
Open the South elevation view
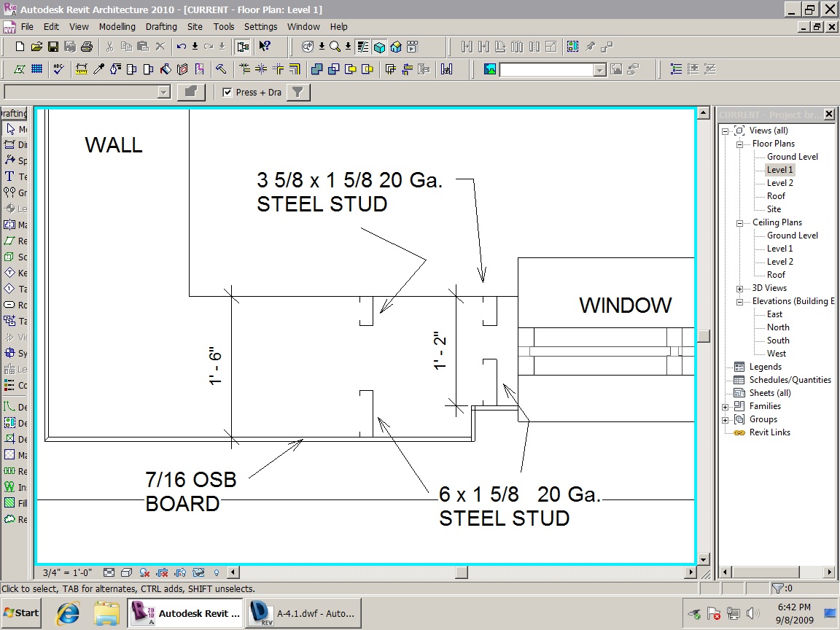pyautogui.click(x=779, y=340)
